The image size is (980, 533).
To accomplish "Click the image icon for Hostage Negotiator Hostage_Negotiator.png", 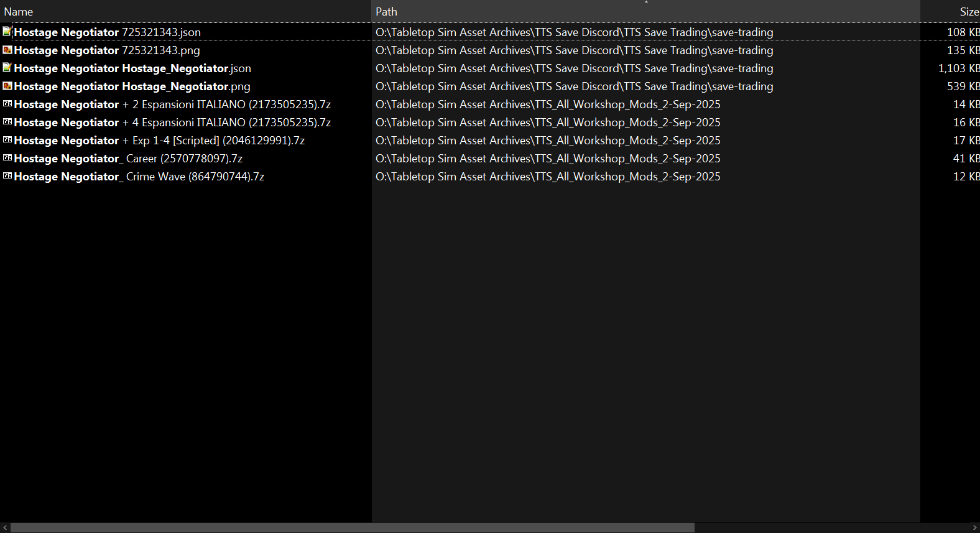I will coord(7,85).
